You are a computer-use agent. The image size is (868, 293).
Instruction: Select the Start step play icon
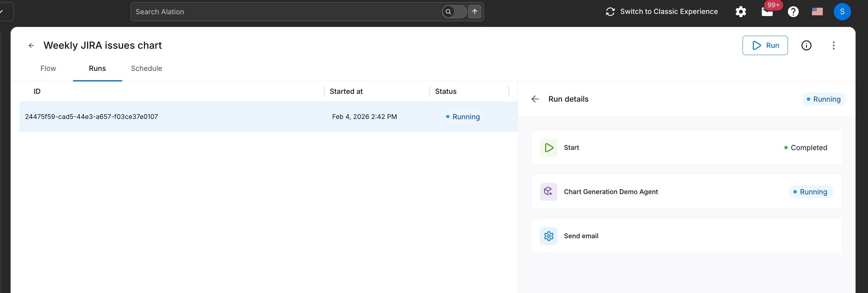coord(548,147)
